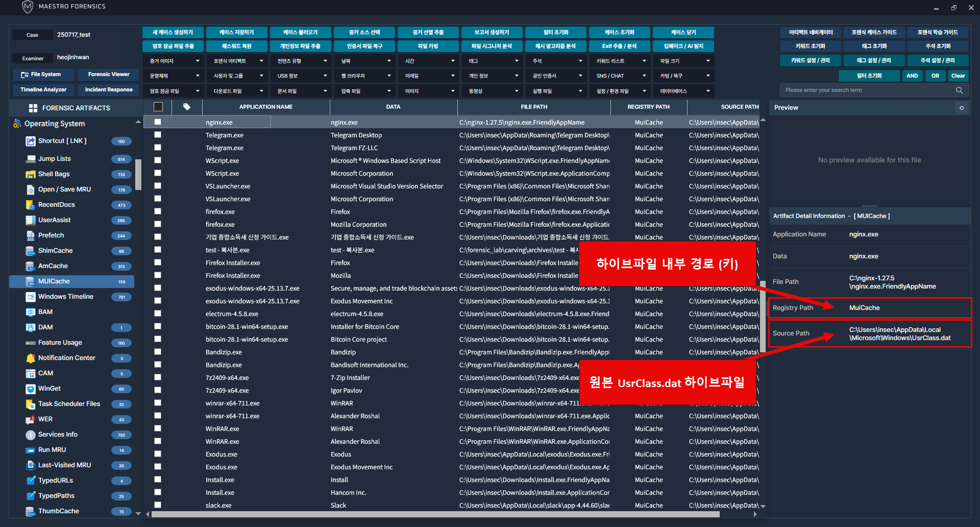The width and height of the screenshot is (980, 527).
Task: Toggle the select-all checkbox in header
Action: pos(158,107)
